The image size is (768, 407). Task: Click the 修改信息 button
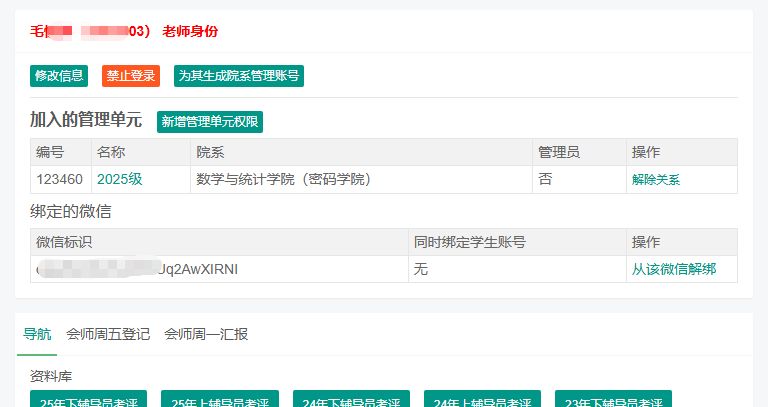click(x=59, y=76)
